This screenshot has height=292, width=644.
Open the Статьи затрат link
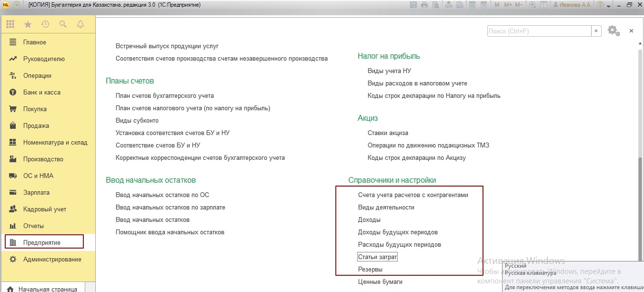(x=377, y=257)
